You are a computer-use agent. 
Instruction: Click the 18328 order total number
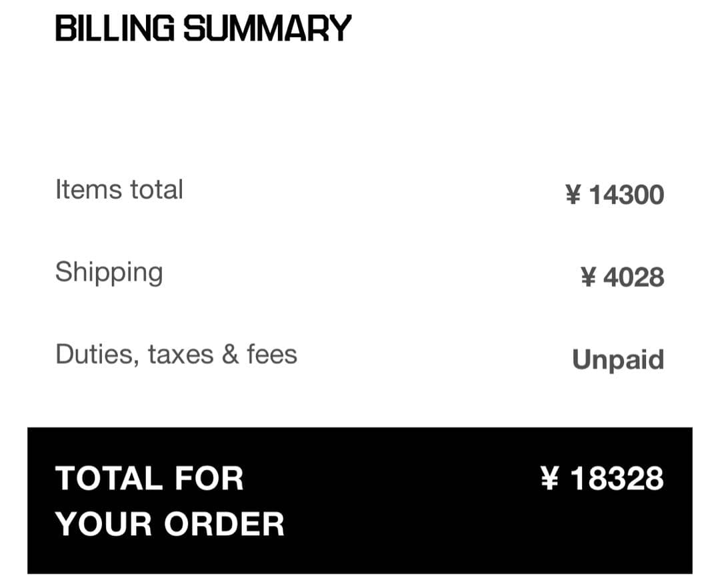[x=617, y=479]
